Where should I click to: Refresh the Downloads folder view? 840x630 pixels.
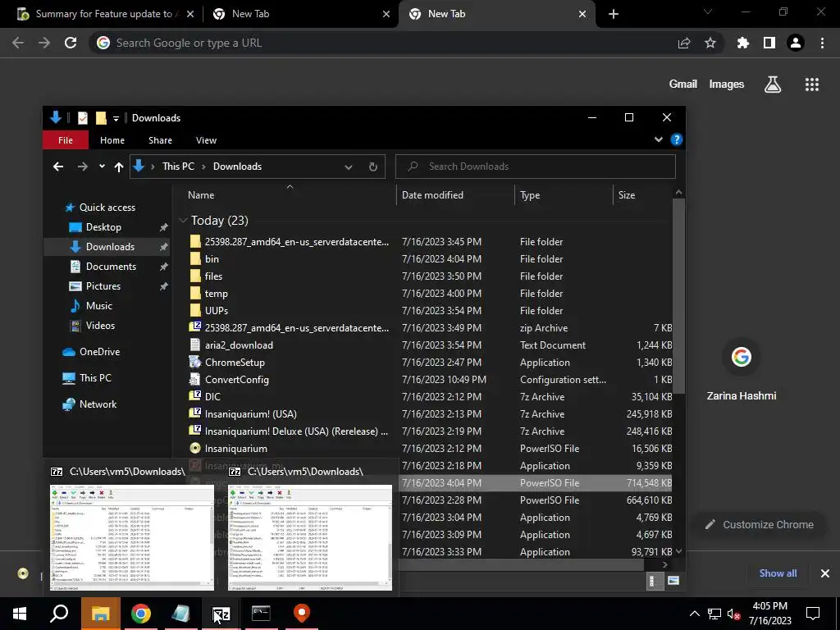pyautogui.click(x=373, y=167)
